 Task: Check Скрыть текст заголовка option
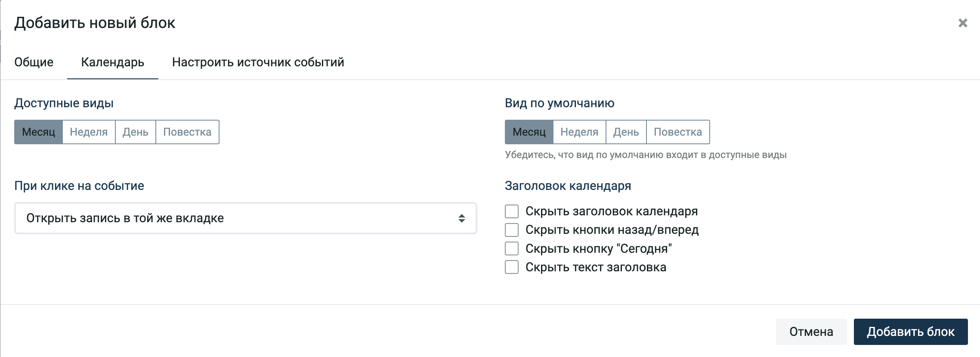pyautogui.click(x=512, y=267)
